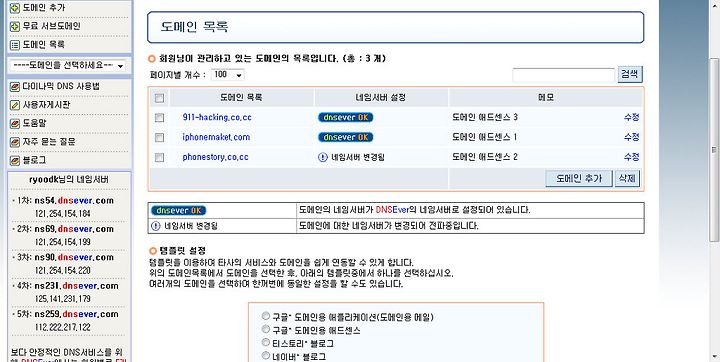720x362 pixels.
Task: Click the 도움말 sidebar icon
Action: click(x=15, y=123)
